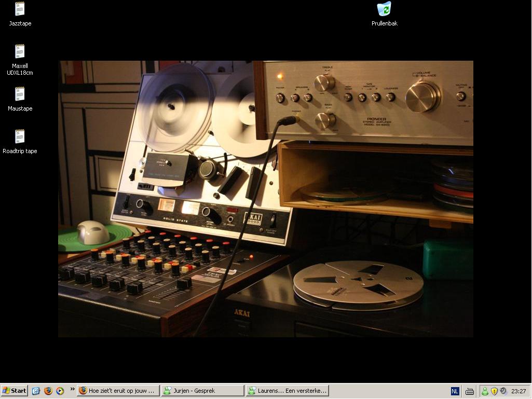Open the Start menu
This screenshot has height=399, width=532.
pos(15,391)
